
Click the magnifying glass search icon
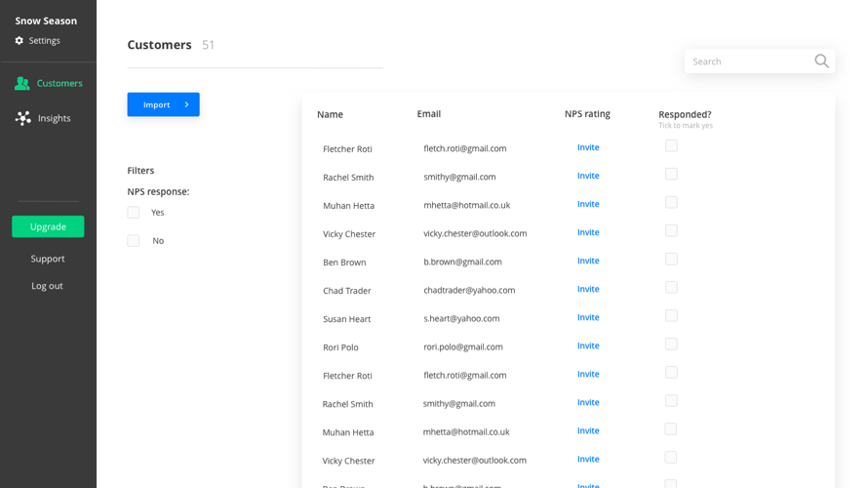tap(821, 61)
